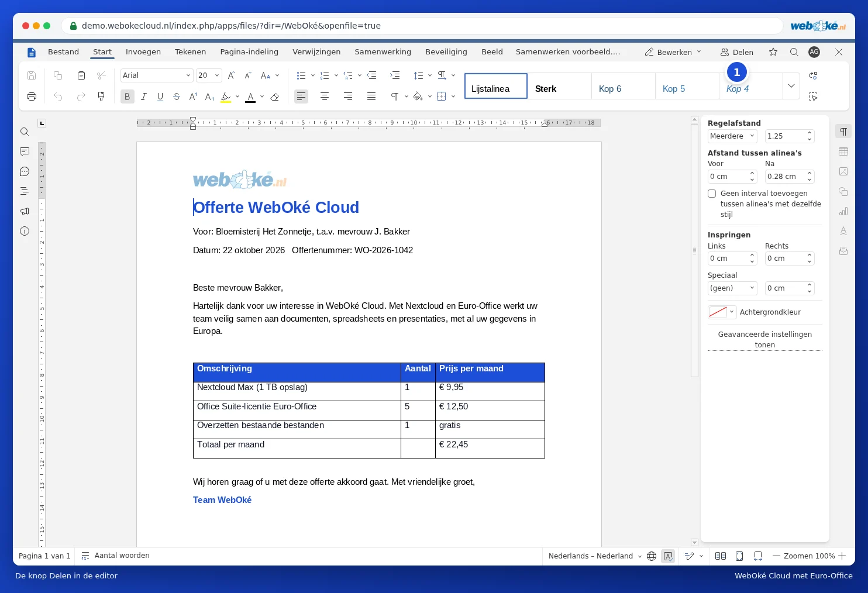This screenshot has width=868, height=593.
Task: Toggle bold formatting button
Action: [x=127, y=96]
